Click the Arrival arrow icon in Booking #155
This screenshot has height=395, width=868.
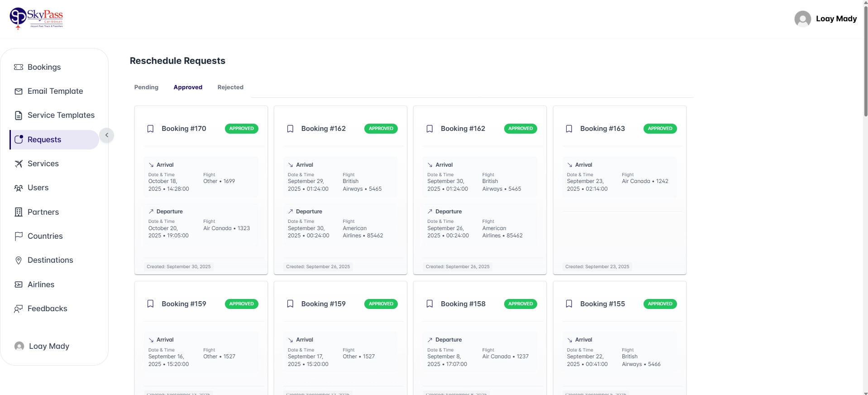coord(570,340)
